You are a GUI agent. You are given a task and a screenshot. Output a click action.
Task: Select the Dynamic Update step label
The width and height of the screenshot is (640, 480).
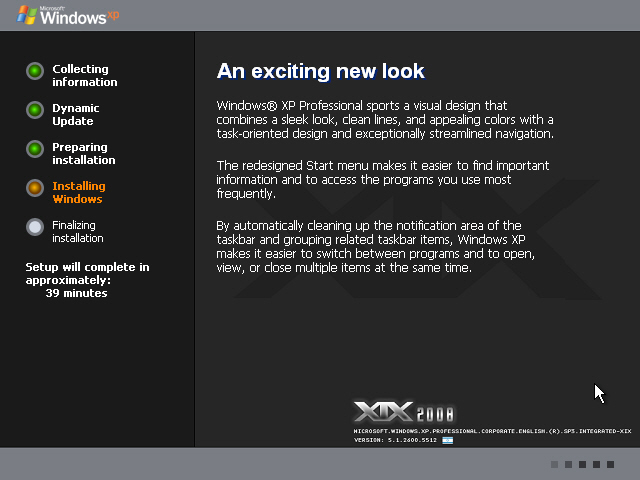(x=76, y=115)
